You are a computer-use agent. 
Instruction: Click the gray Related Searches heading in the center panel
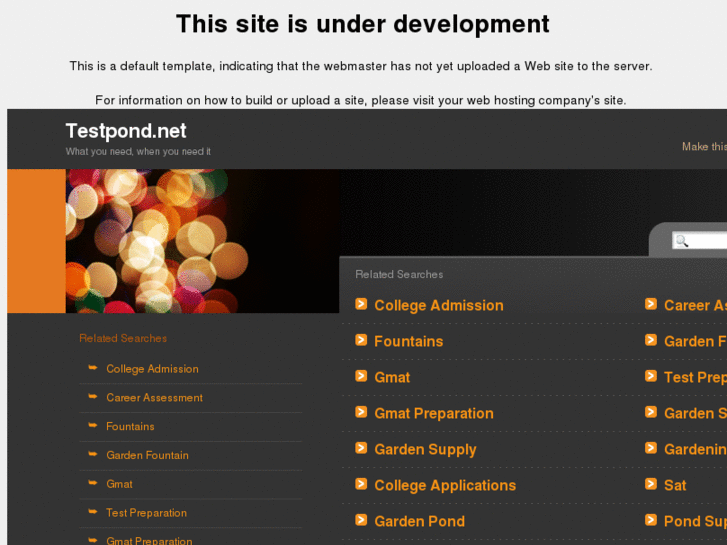[x=399, y=274]
